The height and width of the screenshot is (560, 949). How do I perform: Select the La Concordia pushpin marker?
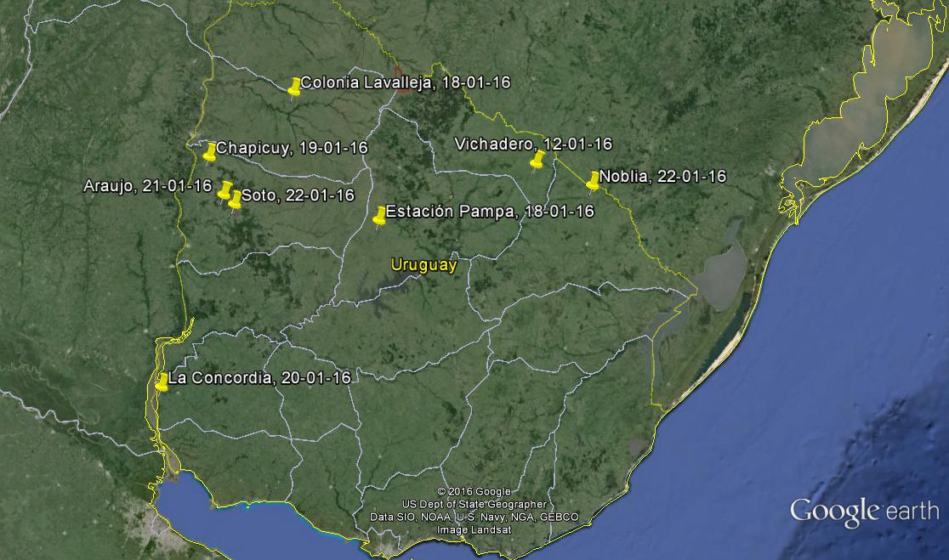click(x=162, y=382)
